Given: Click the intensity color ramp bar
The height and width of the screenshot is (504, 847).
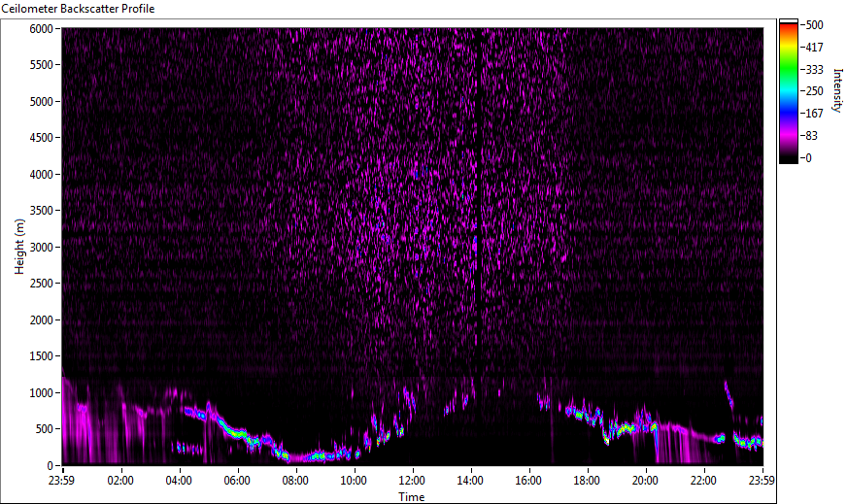Looking at the screenshot, I should click(788, 91).
